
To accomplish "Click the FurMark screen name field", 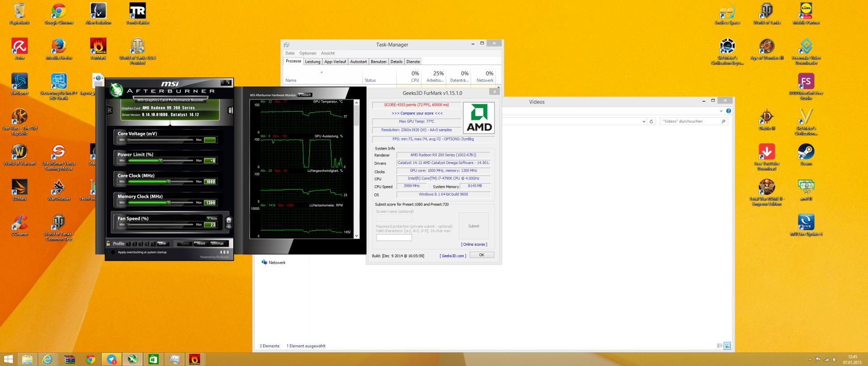I will (x=394, y=218).
